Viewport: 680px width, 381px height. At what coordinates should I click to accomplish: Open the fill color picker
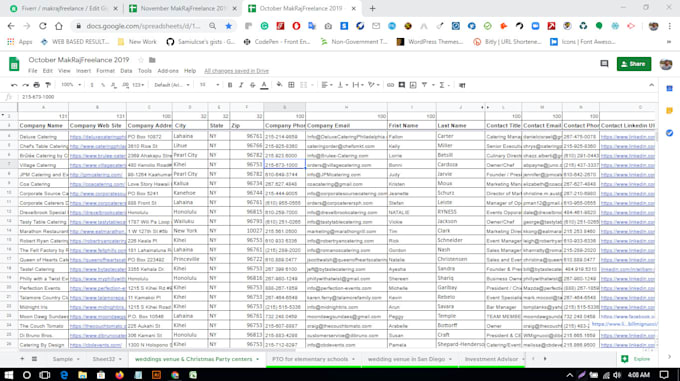tap(279, 85)
